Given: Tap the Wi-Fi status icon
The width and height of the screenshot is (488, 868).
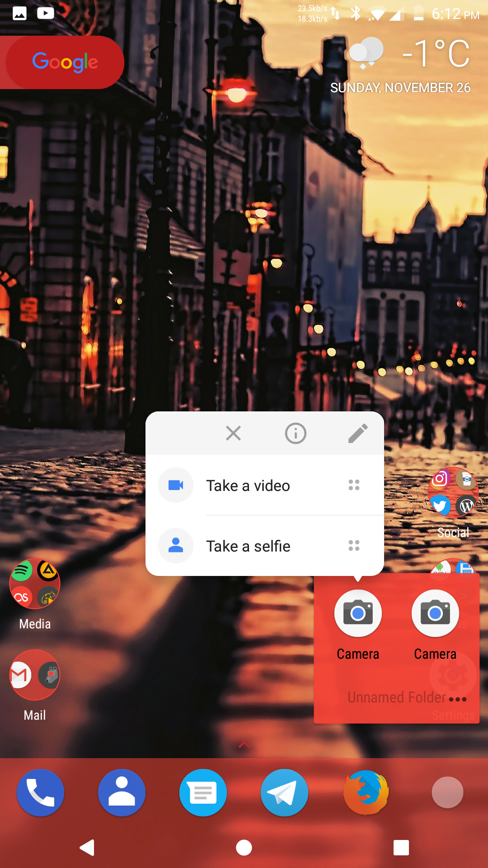Looking at the screenshot, I should point(376,14).
